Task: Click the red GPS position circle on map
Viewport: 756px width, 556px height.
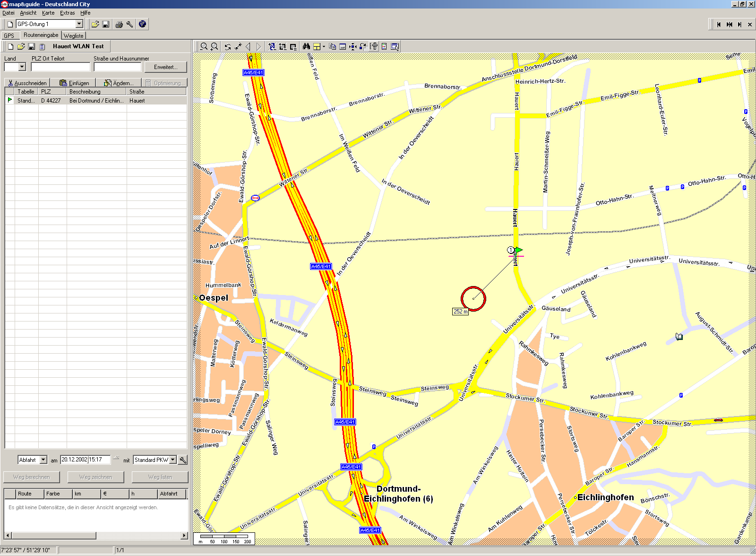Action: (x=473, y=298)
